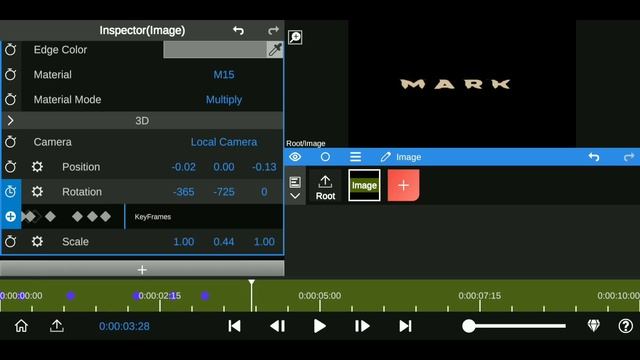Zoom the preview with magnifier icon
This screenshot has width=640, height=360.
(x=295, y=37)
